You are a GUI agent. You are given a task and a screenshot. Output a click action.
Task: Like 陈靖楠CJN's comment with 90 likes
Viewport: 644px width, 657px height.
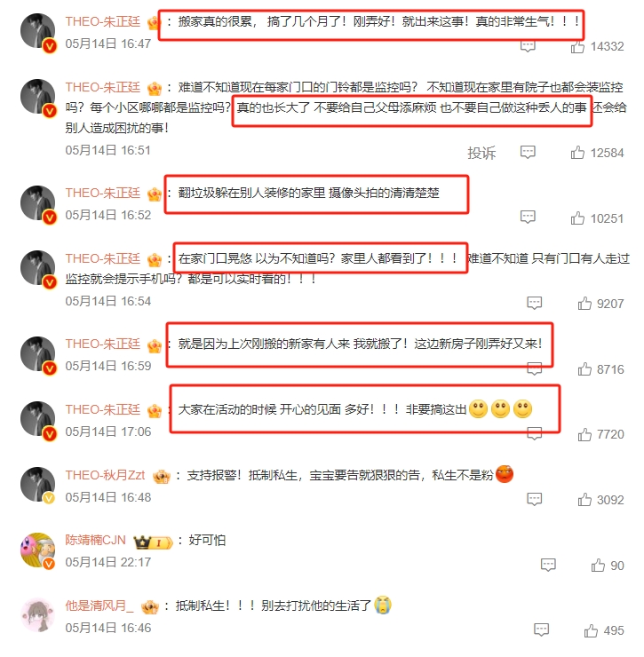coord(598,566)
